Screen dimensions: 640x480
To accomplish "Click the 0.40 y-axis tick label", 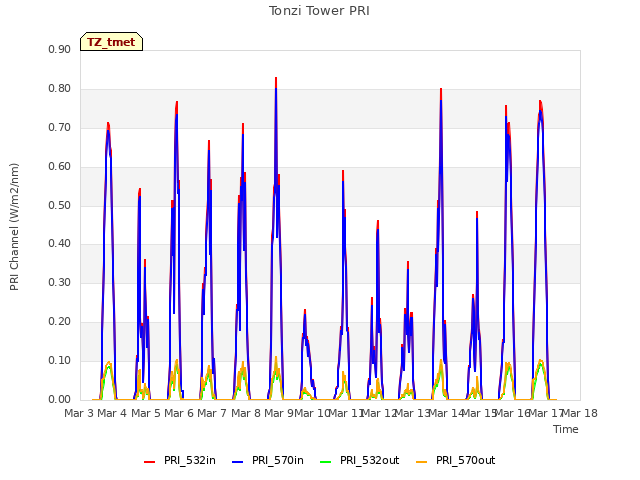I will click(60, 244).
